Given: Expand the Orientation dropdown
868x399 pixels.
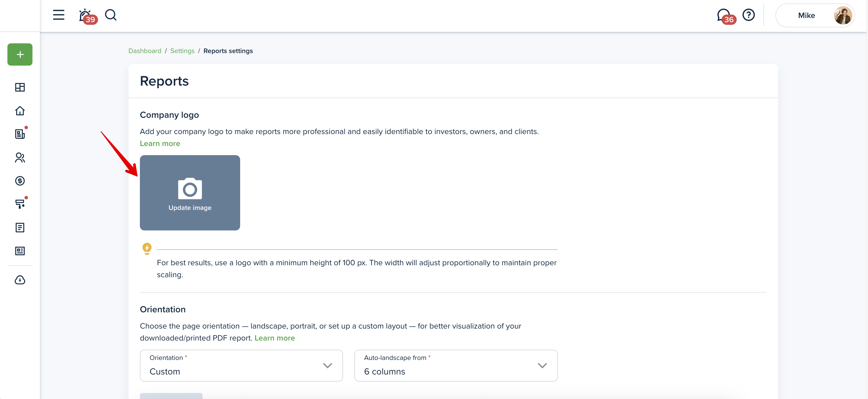Looking at the screenshot, I should [241, 366].
